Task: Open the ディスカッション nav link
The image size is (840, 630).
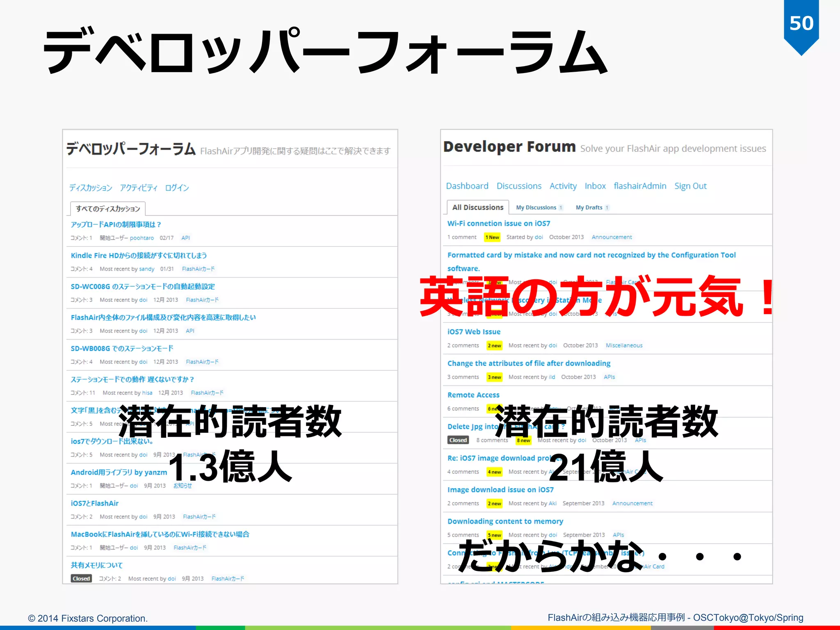Action: [x=91, y=188]
